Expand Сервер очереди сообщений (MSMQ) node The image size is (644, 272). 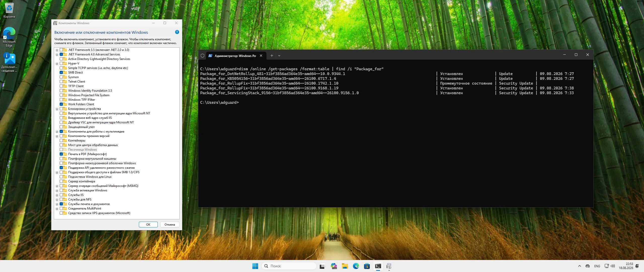(57, 186)
